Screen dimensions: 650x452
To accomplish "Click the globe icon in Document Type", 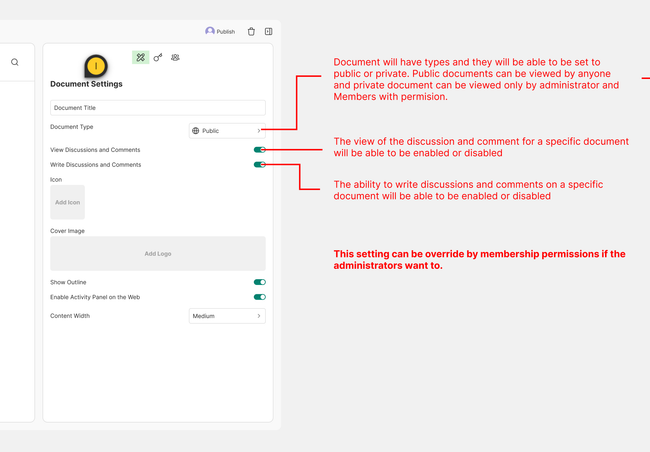I will pos(196,130).
